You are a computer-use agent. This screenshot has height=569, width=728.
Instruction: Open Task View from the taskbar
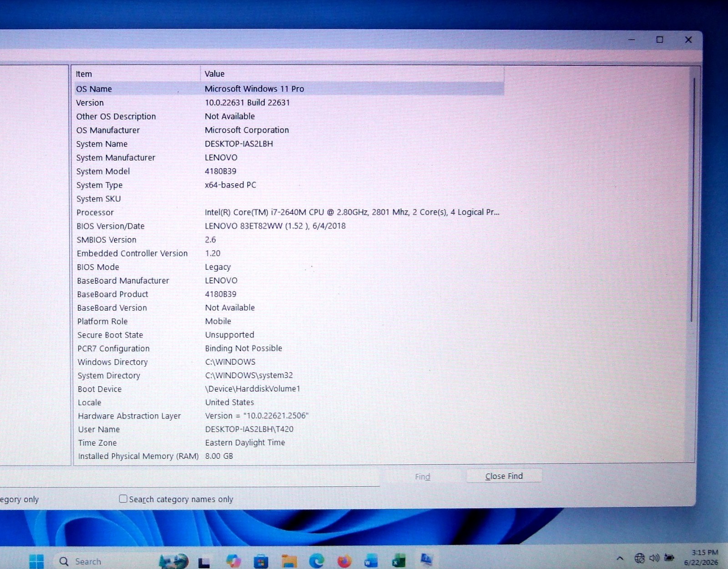click(x=204, y=562)
